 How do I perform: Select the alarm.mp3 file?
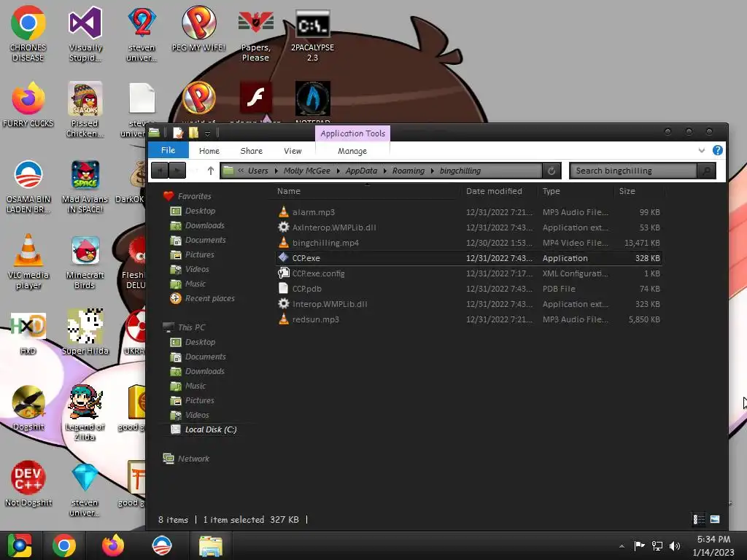click(469, 212)
